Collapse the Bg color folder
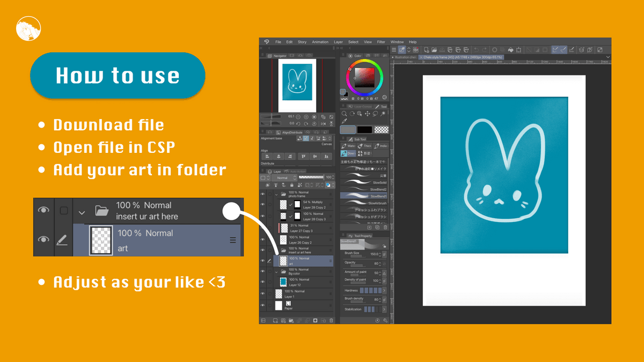This screenshot has height=362, width=644. click(x=276, y=272)
